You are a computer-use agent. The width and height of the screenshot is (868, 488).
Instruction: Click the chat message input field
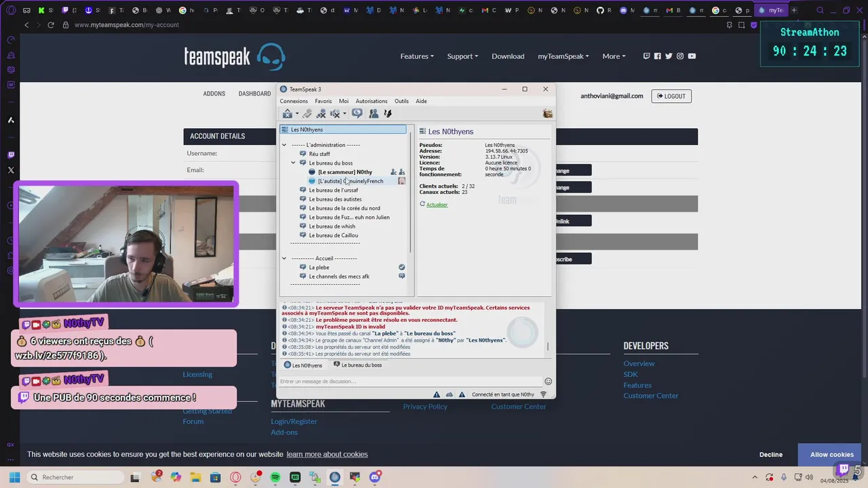(x=410, y=382)
